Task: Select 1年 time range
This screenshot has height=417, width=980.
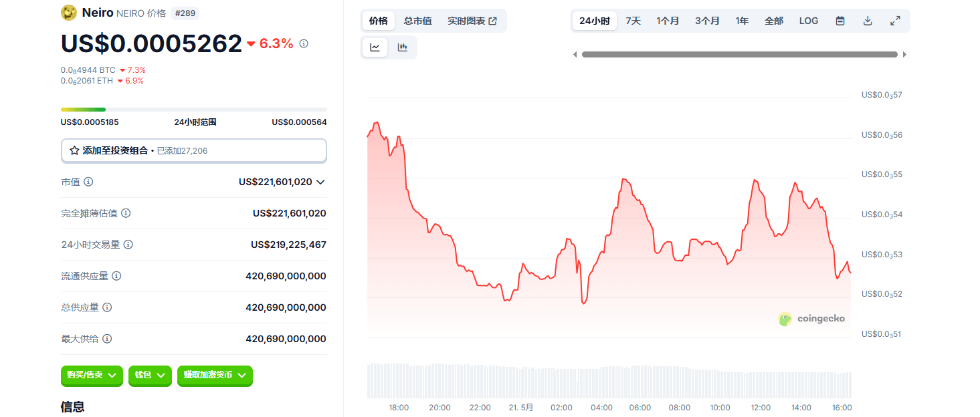Action: point(742,21)
